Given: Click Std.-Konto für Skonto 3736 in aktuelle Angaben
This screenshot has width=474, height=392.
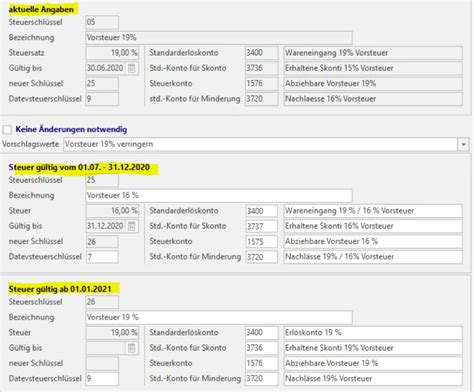Looking at the screenshot, I should pyautogui.click(x=261, y=68).
